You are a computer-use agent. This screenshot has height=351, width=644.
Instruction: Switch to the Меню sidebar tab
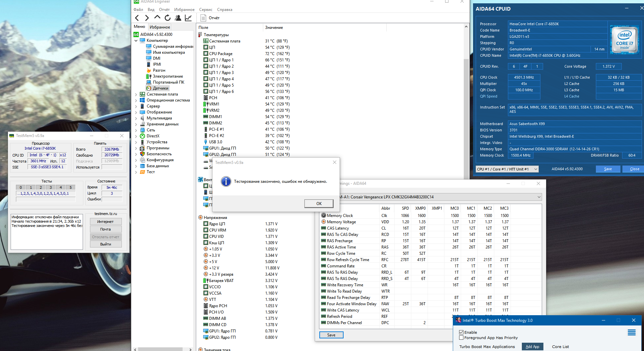click(x=139, y=27)
